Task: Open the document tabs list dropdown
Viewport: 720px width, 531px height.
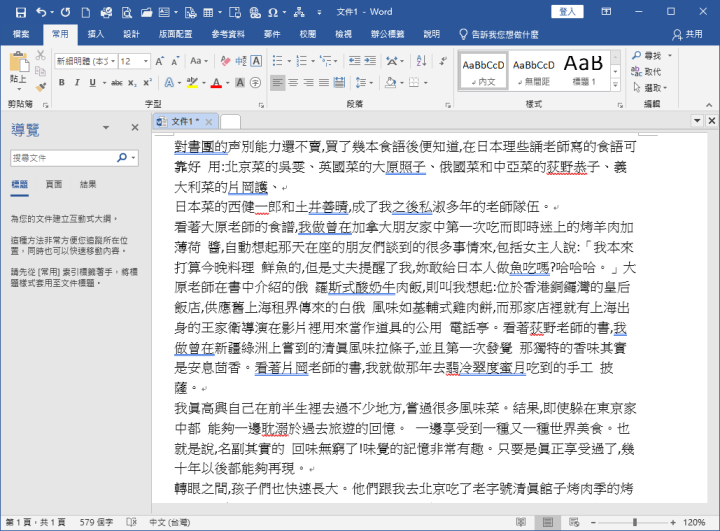Action: 697,121
